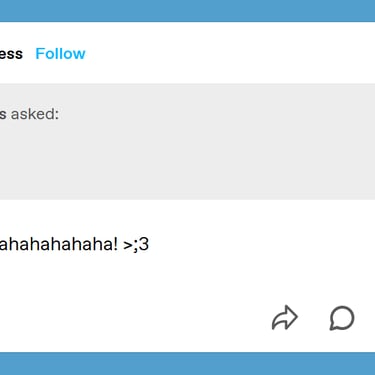Click the Follow link beside blog name

(60, 54)
